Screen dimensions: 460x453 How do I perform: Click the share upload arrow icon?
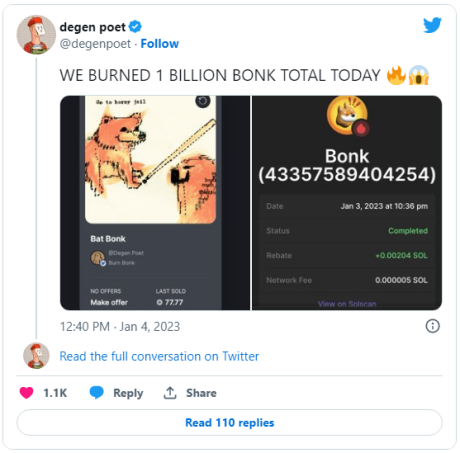pyautogui.click(x=170, y=393)
